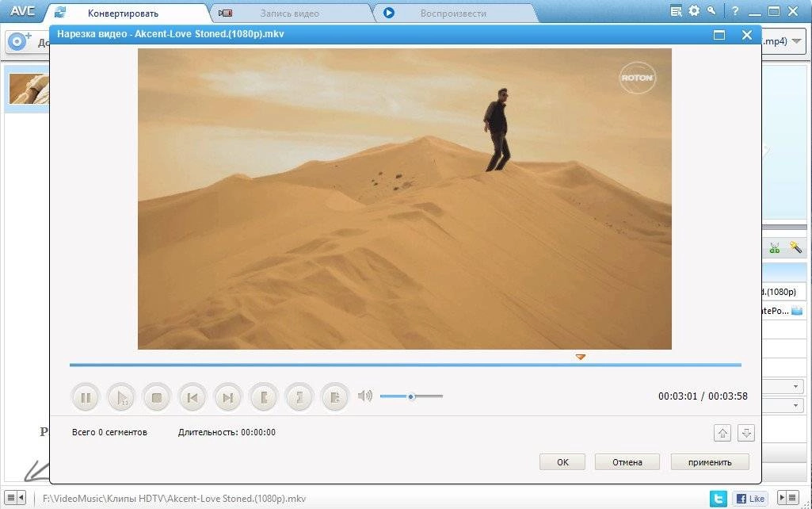This screenshot has height=509, width=812.
Task: Move the segment down in the list
Action: pos(746,433)
